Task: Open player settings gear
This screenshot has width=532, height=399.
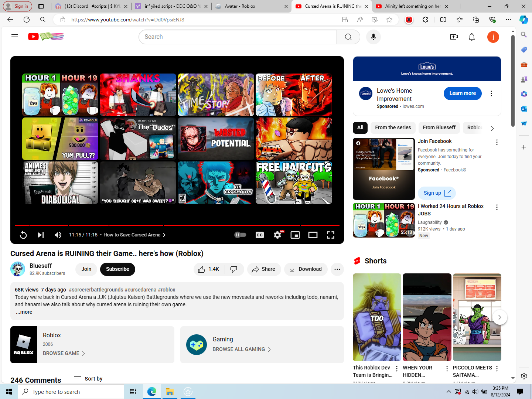Action: click(277, 235)
